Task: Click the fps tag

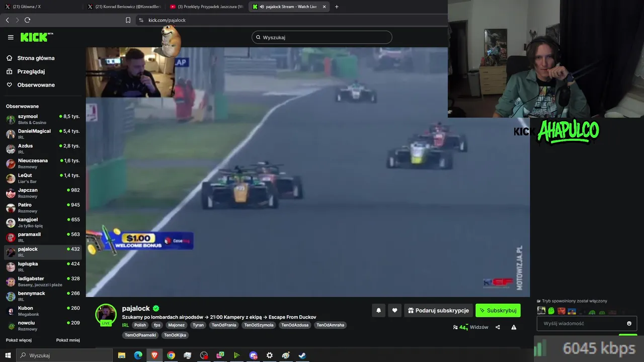Action: 157,325
